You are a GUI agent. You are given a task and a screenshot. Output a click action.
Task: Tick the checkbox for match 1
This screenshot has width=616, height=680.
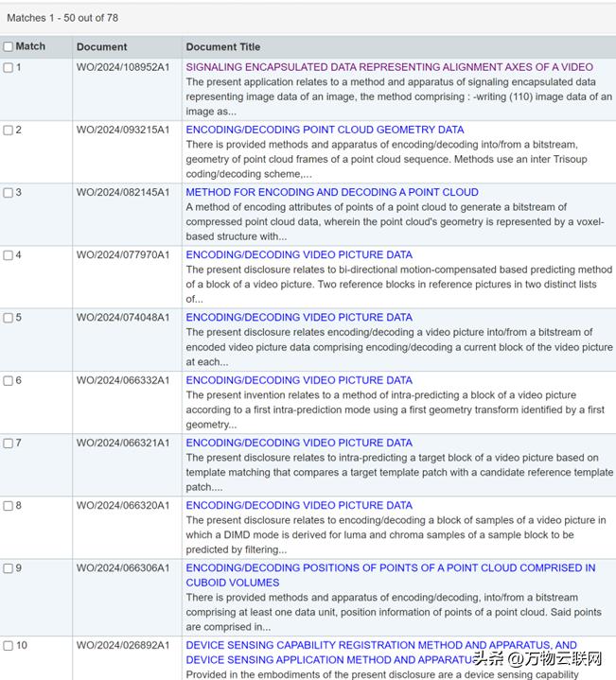[9, 68]
